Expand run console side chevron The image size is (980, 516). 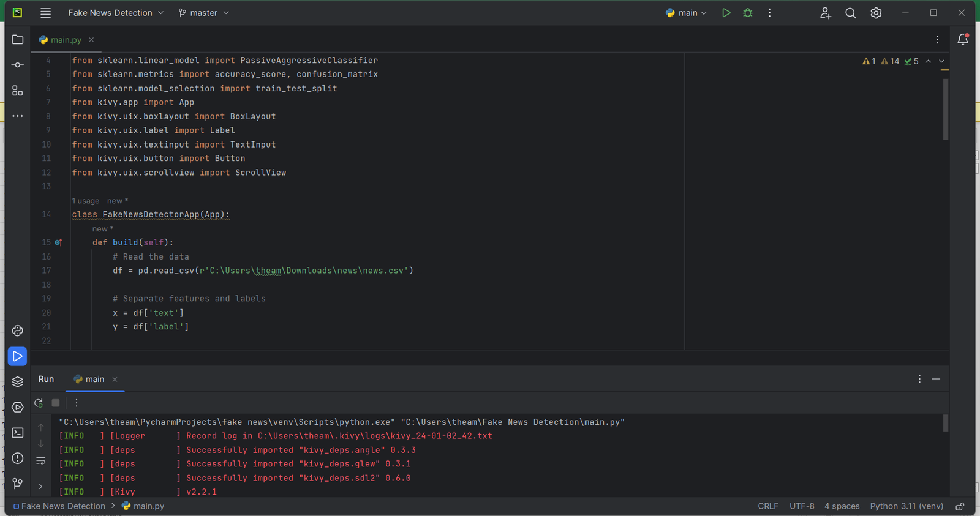[41, 487]
